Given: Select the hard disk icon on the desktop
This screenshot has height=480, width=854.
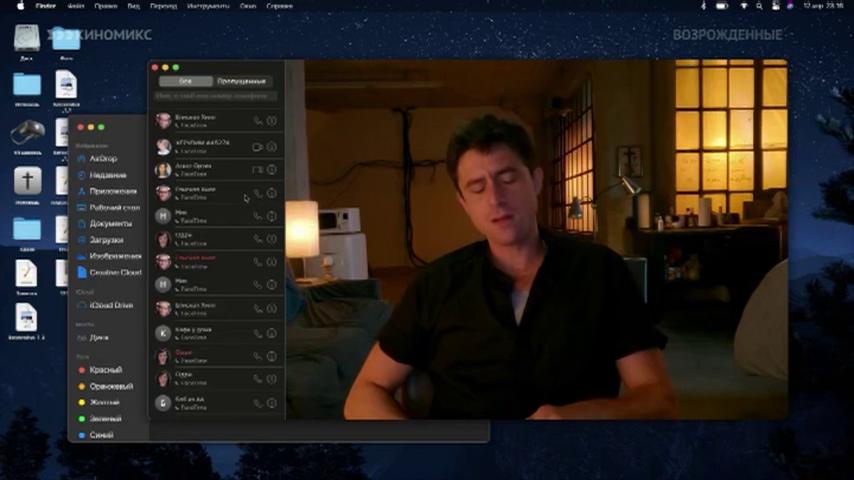Looking at the screenshot, I should [x=27, y=39].
